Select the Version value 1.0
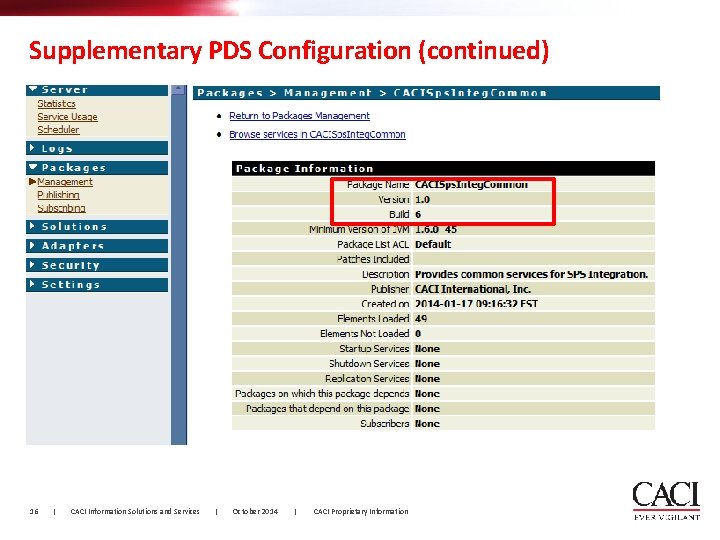 click(422, 200)
